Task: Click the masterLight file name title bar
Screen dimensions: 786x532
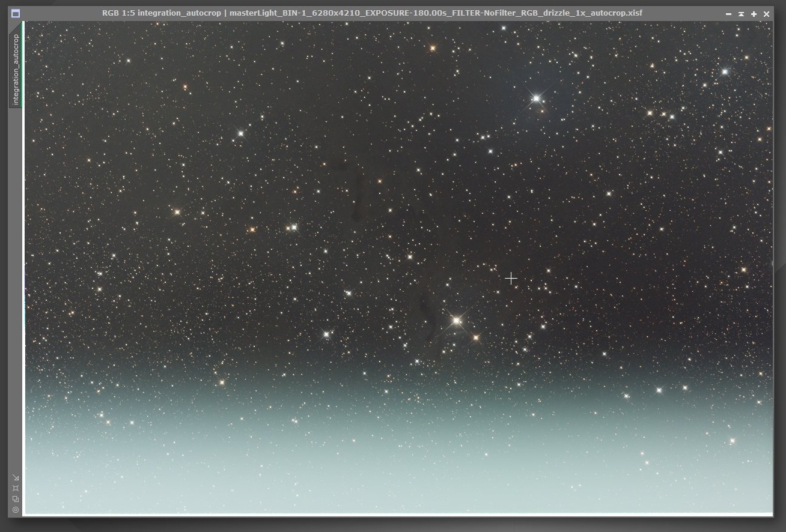Action: (x=436, y=13)
